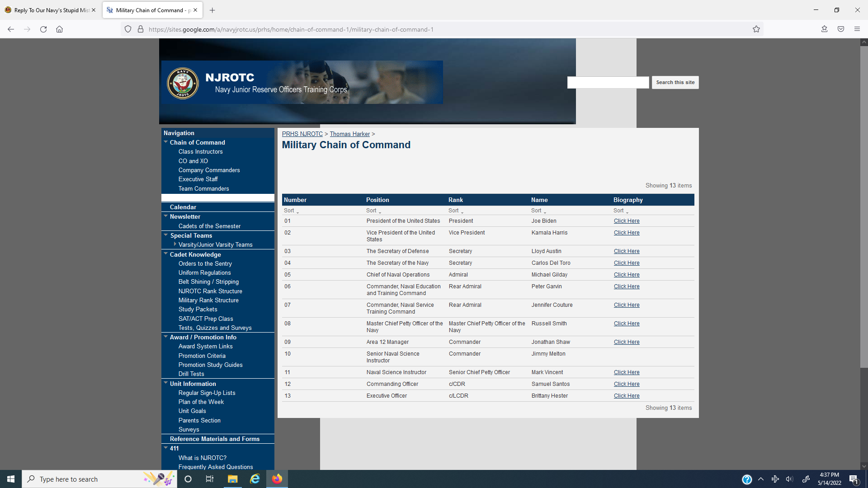
Task: Open the Sort dropdown under Rank
Action: coord(456,211)
